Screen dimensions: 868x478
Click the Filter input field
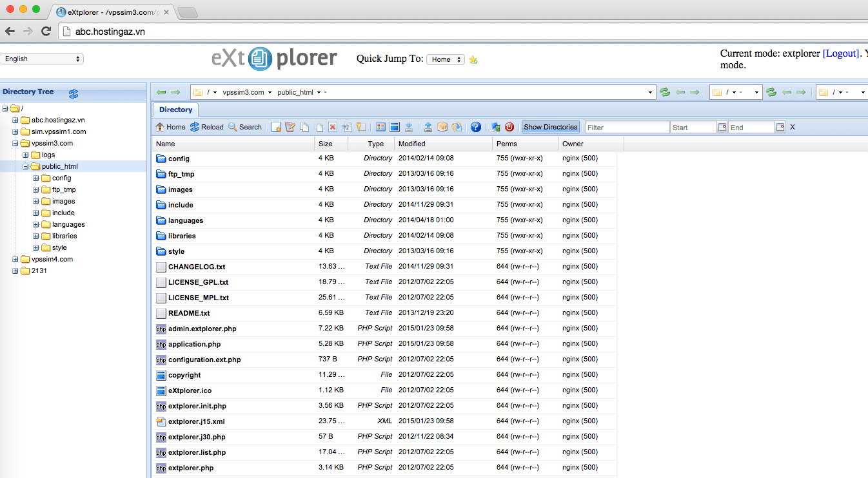[627, 127]
